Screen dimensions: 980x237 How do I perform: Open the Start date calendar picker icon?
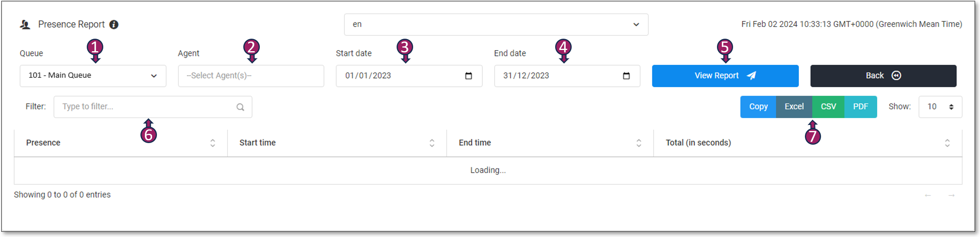point(468,76)
